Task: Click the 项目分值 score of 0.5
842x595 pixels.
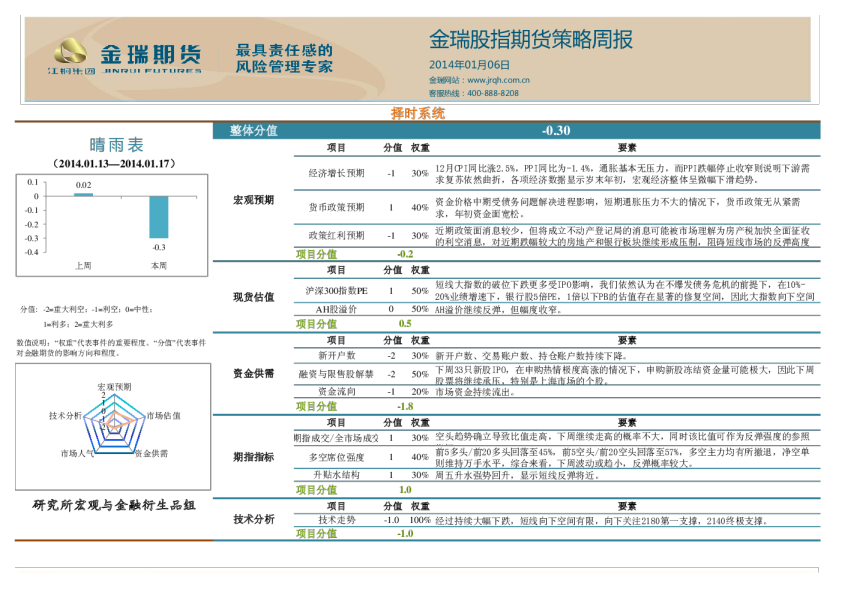Action: [405, 324]
